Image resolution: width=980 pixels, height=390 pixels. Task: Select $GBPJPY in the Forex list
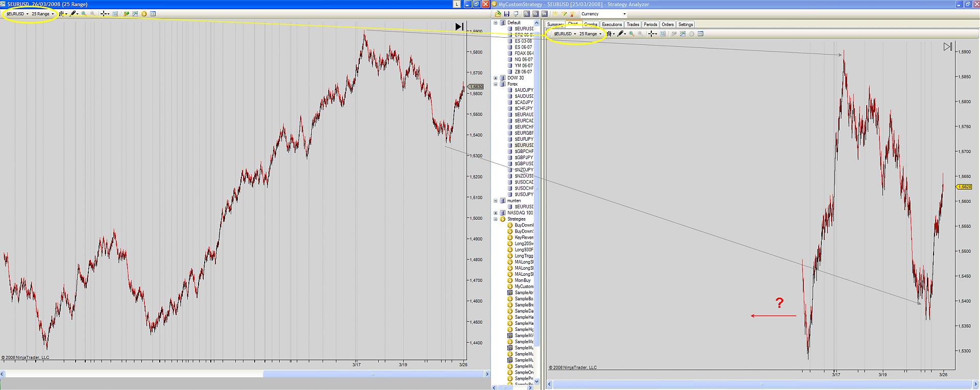524,158
